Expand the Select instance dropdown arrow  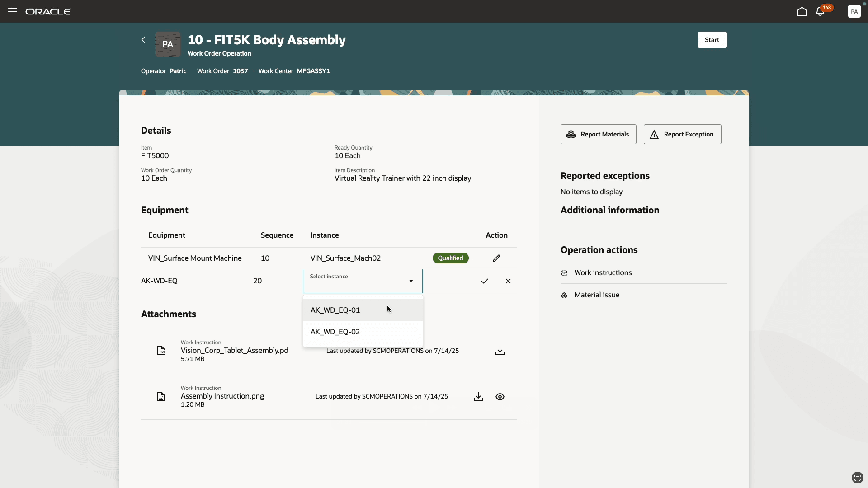click(x=411, y=281)
